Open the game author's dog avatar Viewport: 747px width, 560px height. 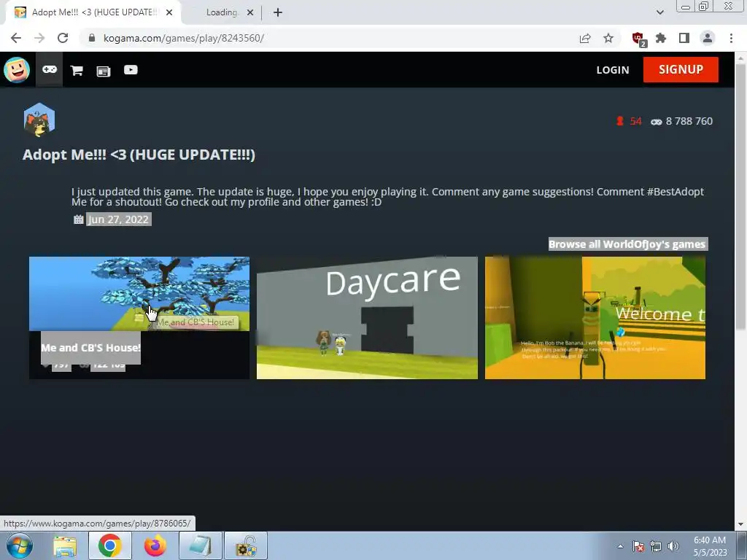click(39, 120)
